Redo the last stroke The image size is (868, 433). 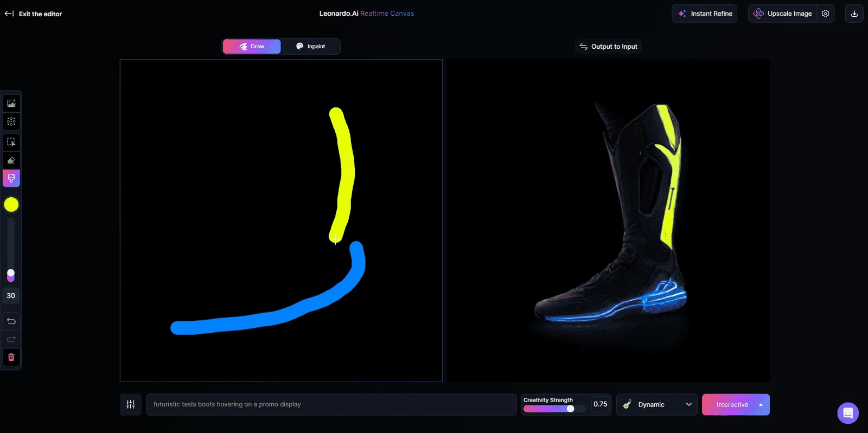tap(11, 339)
